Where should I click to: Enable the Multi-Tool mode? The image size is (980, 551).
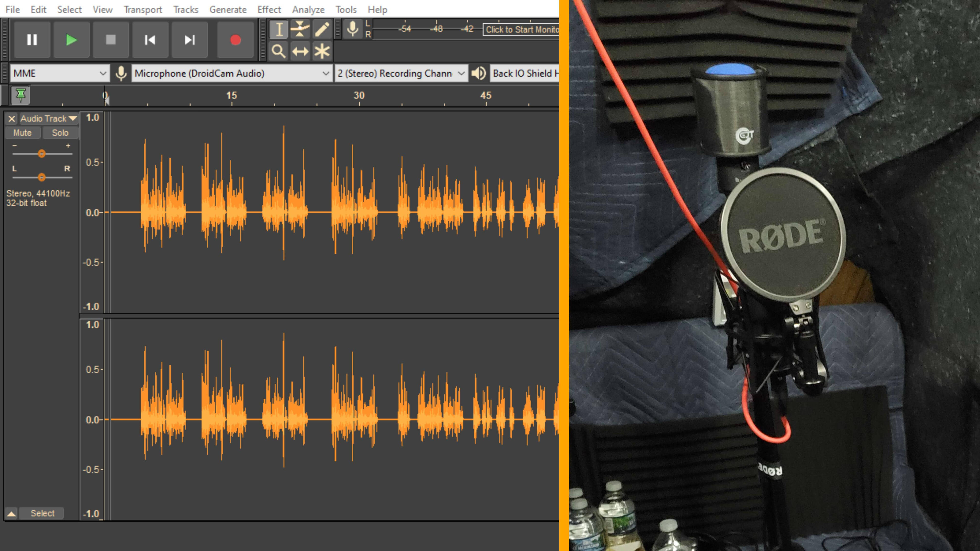[322, 51]
